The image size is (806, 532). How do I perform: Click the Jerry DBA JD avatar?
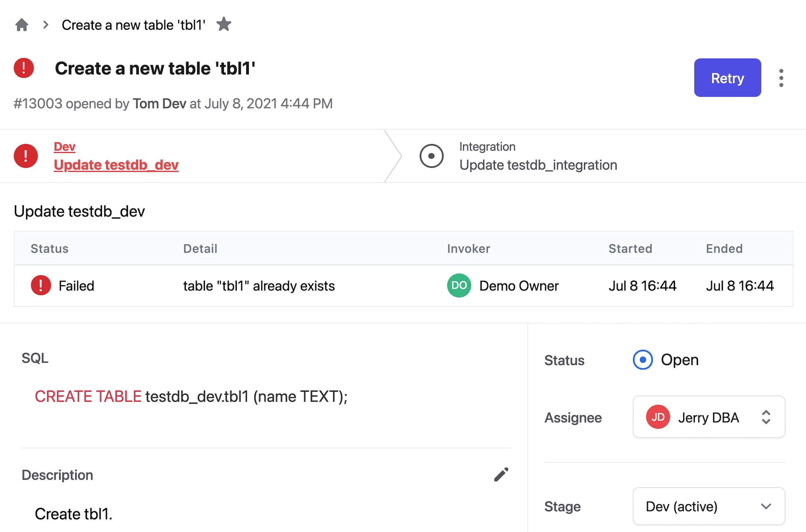pos(658,417)
